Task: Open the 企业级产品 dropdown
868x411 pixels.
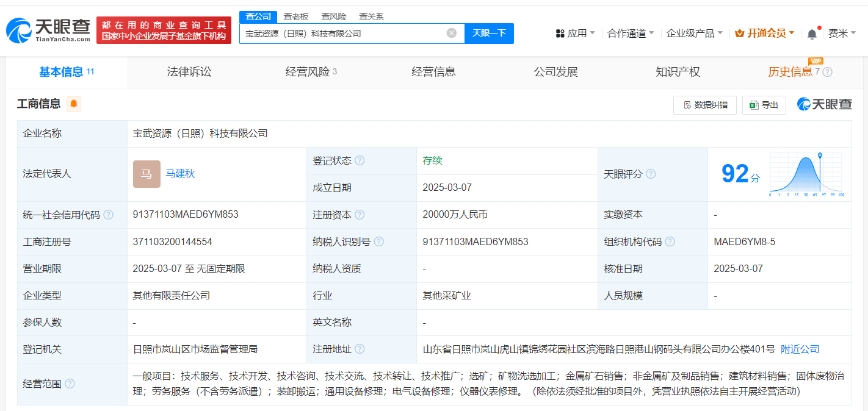Action: 694,33
